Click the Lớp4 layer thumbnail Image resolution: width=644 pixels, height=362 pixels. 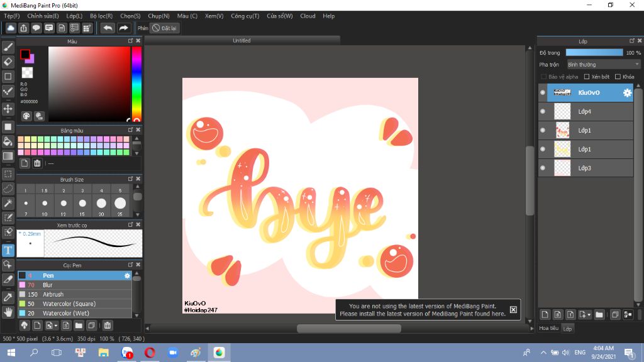pyautogui.click(x=562, y=112)
